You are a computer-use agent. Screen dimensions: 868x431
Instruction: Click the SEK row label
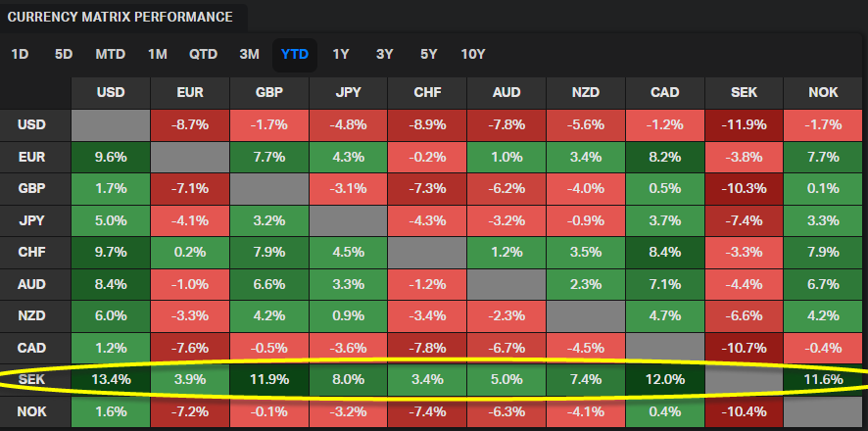(x=34, y=378)
